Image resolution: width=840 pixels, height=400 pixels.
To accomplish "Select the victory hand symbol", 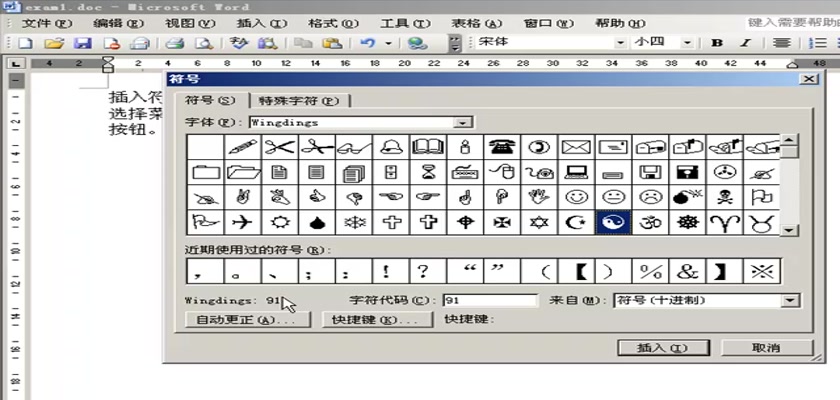I will click(x=243, y=197).
